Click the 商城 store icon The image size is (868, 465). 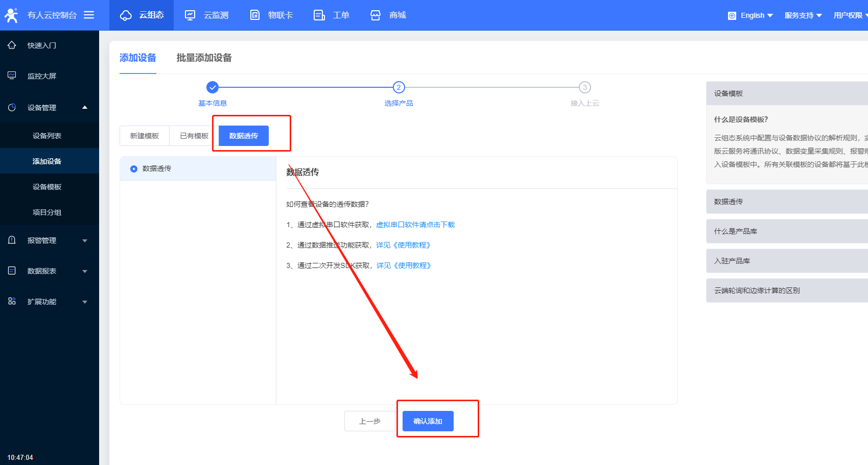click(376, 15)
